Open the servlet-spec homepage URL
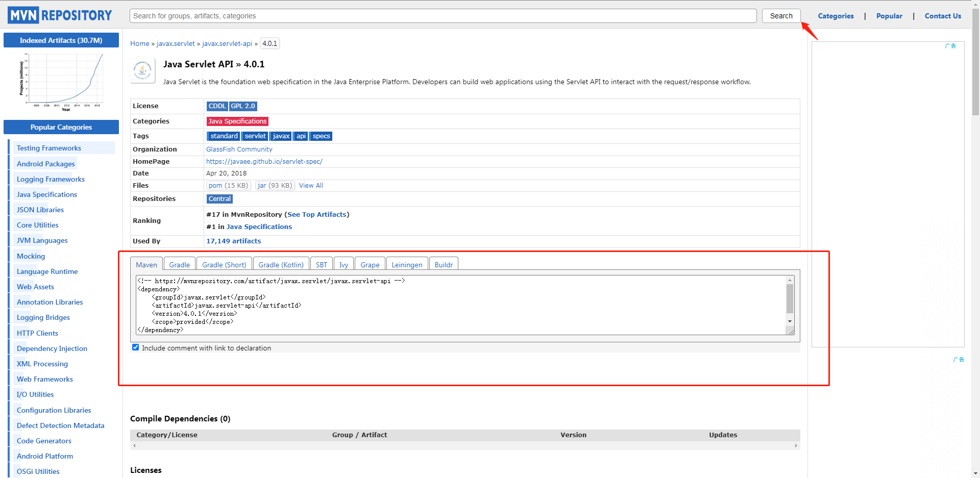 click(x=264, y=161)
